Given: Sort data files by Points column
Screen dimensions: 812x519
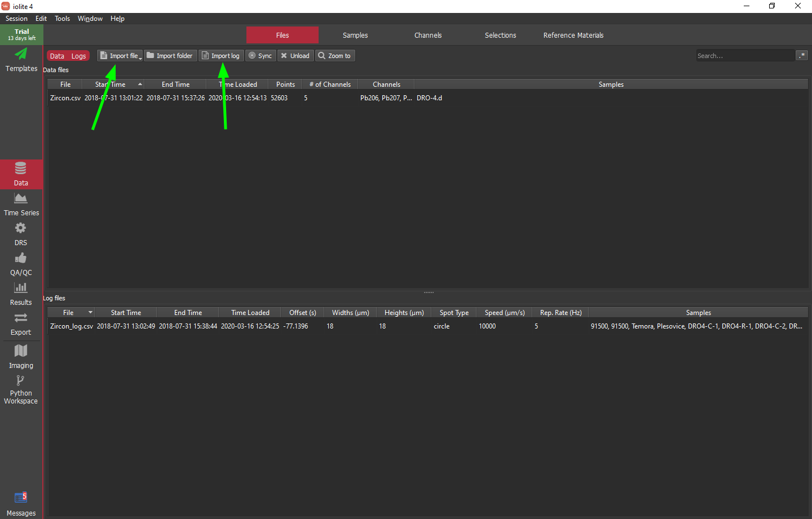Looking at the screenshot, I should [285, 85].
